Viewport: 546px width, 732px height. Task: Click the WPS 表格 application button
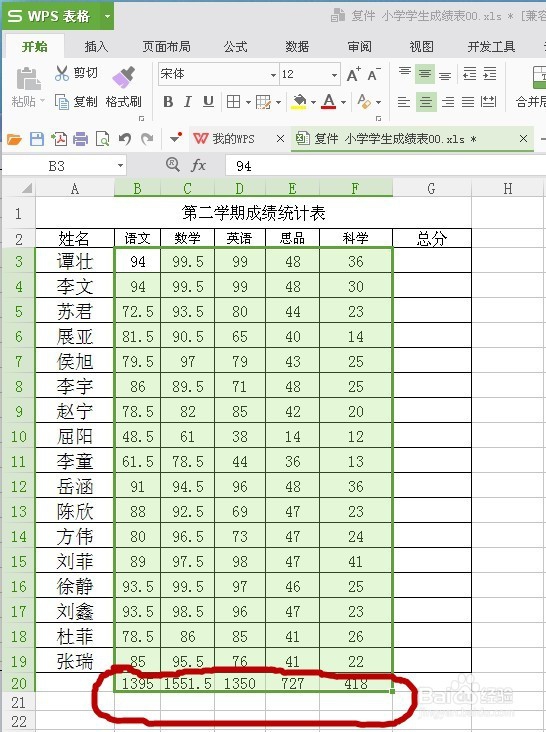coord(51,17)
